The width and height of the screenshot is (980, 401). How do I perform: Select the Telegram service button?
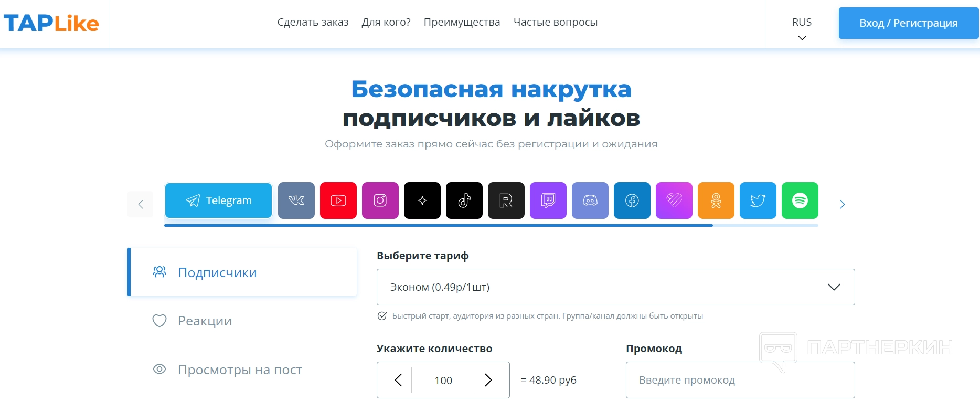tap(218, 201)
